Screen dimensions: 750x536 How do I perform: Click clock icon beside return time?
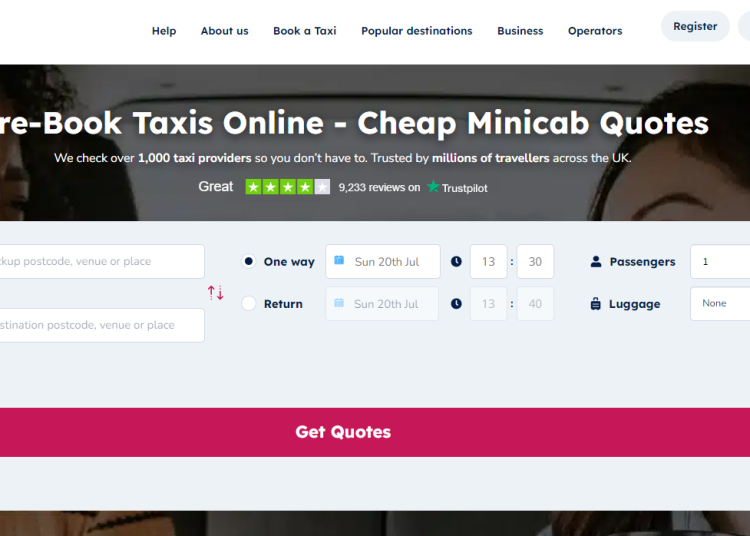tap(456, 304)
